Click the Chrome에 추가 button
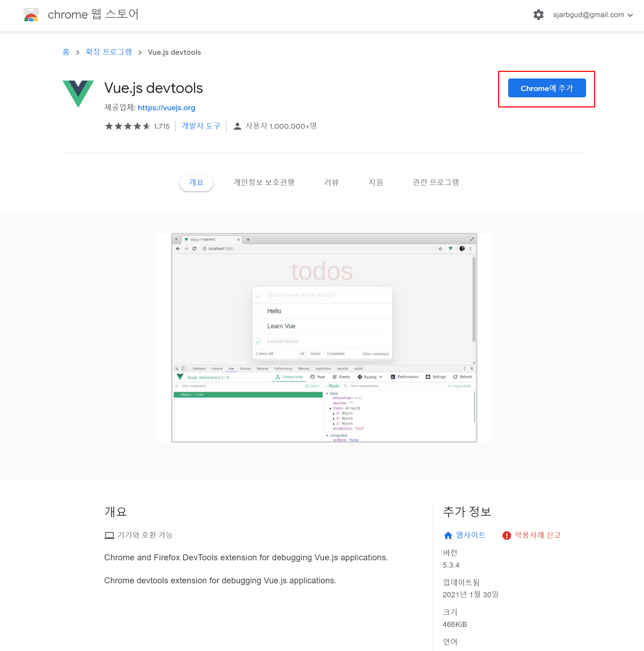Screen dimensions: 644x651 (547, 88)
